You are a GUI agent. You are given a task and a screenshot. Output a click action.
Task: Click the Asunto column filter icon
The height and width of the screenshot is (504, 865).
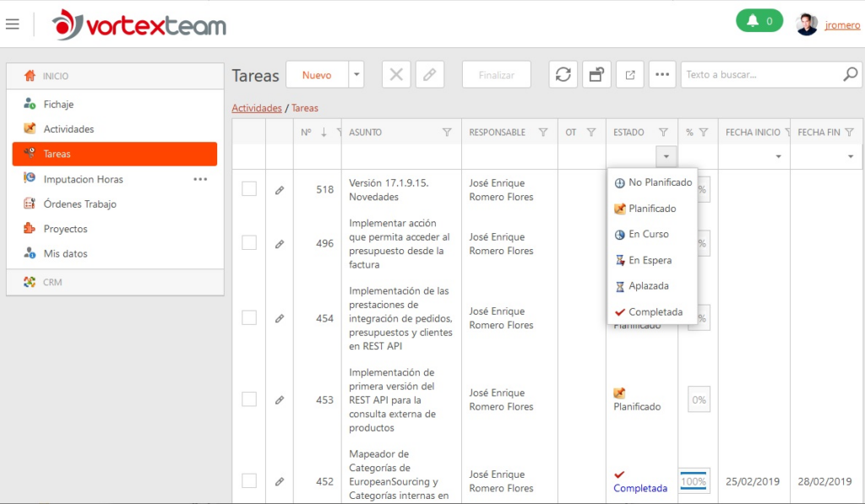447,133
